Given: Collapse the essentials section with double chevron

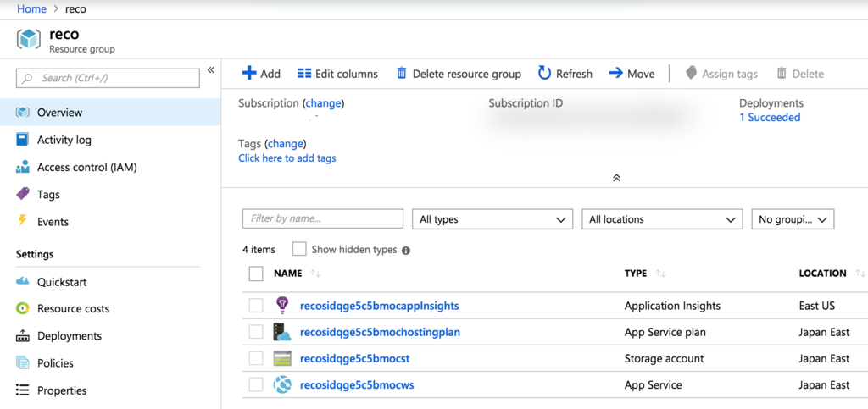Looking at the screenshot, I should [616, 178].
